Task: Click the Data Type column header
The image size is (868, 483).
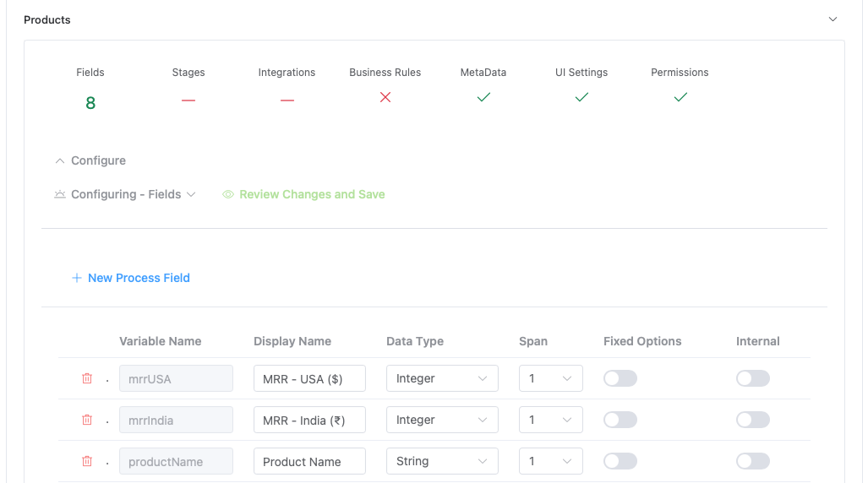Action: pyautogui.click(x=415, y=341)
